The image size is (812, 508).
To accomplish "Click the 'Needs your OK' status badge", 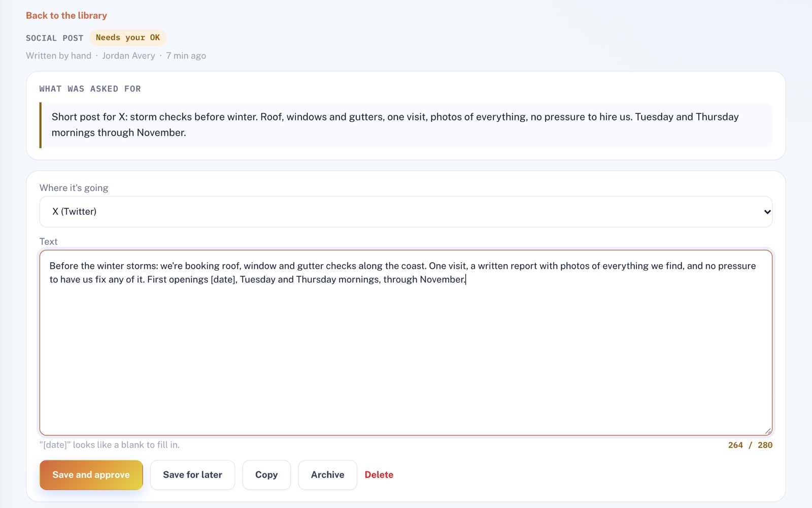I will [x=128, y=38].
